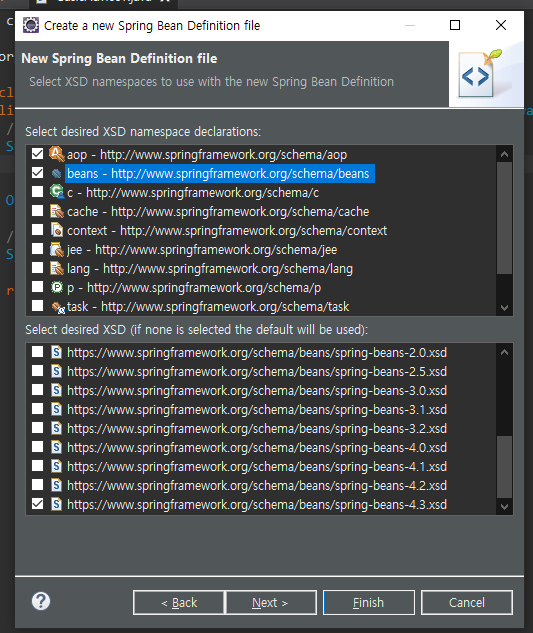Screen dimensions: 533x633
Task: Check the task namespace checkbox
Action: [37, 306]
